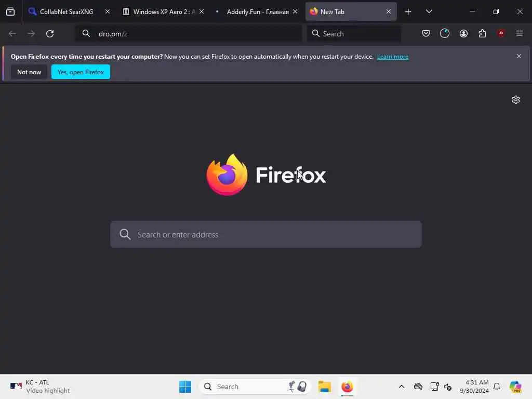
Task: Open the clock showing 4:31 AM
Action: 474,387
